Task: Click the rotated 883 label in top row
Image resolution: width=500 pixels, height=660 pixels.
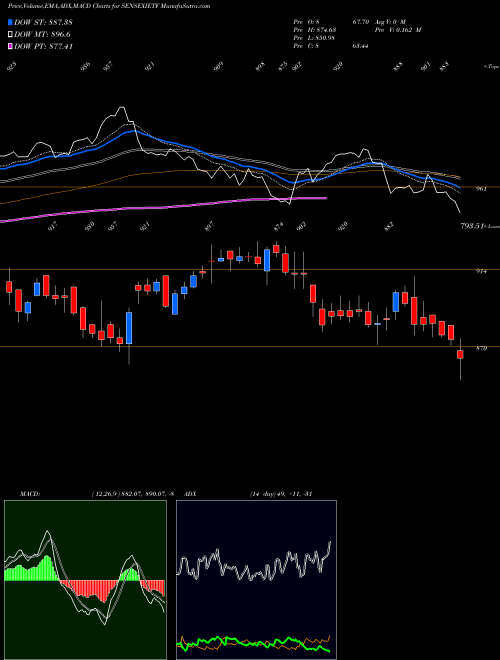Action: [x=445, y=66]
